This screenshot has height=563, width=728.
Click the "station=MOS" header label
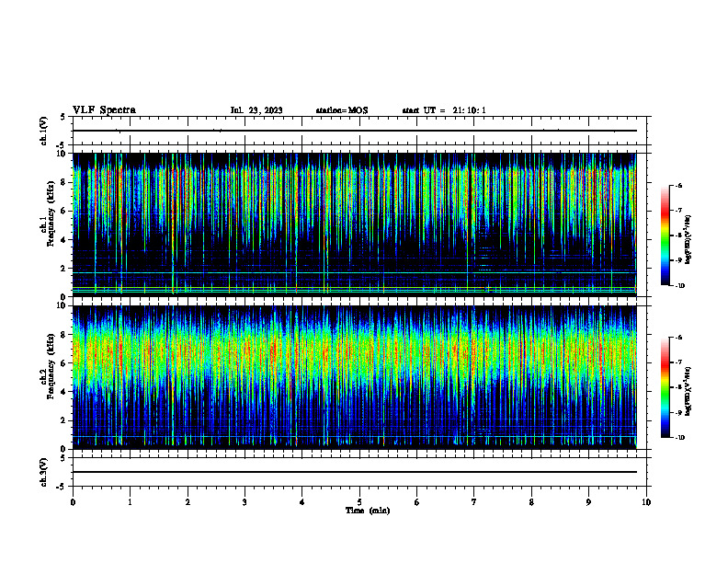pos(342,110)
